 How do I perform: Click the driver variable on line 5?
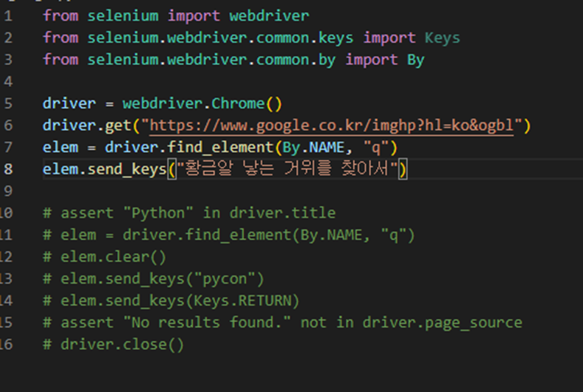69,103
